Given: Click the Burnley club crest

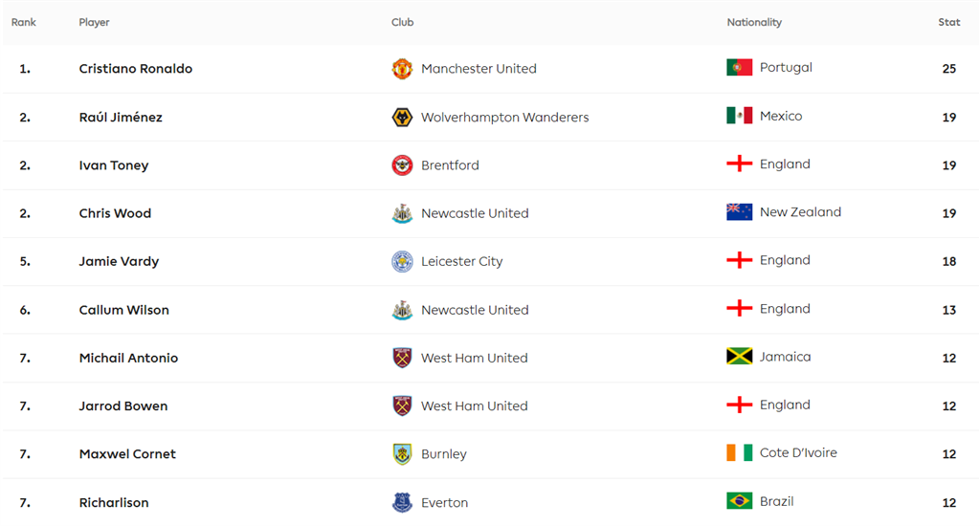Looking at the screenshot, I should pos(402,454).
